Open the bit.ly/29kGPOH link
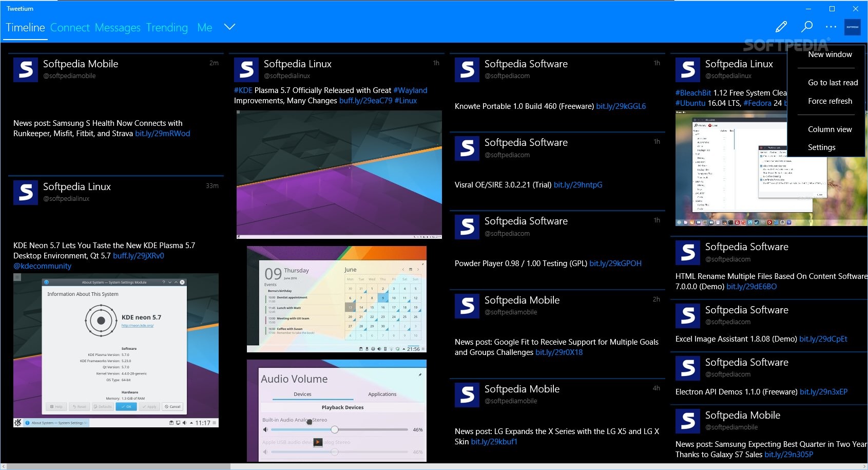Screen dimensions: 868x470 pos(615,264)
